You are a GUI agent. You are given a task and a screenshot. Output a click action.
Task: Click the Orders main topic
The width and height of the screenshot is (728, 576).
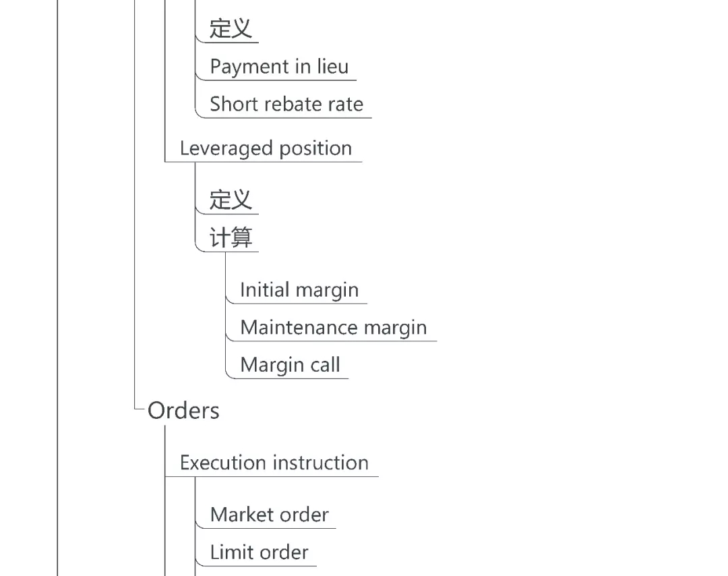point(183,411)
